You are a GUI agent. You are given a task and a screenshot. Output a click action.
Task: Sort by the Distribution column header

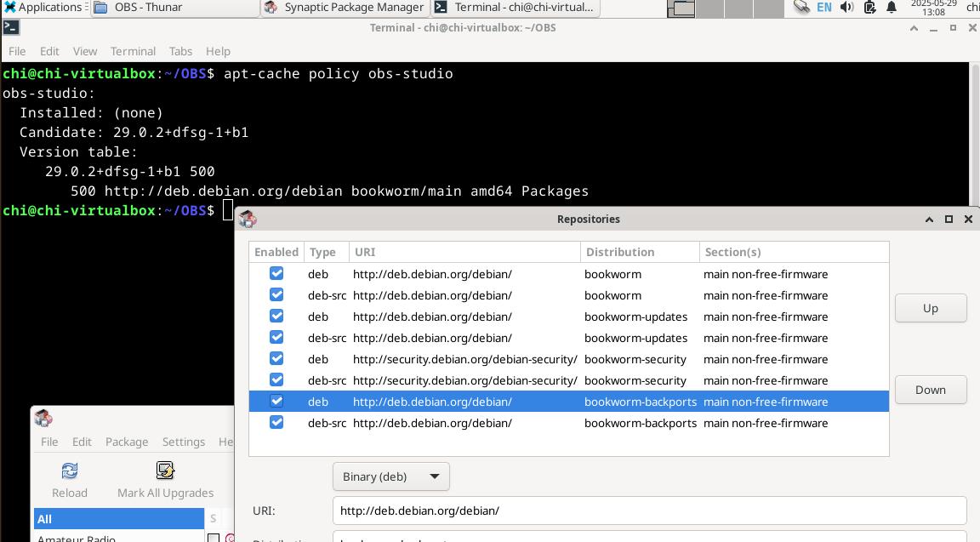(640, 252)
